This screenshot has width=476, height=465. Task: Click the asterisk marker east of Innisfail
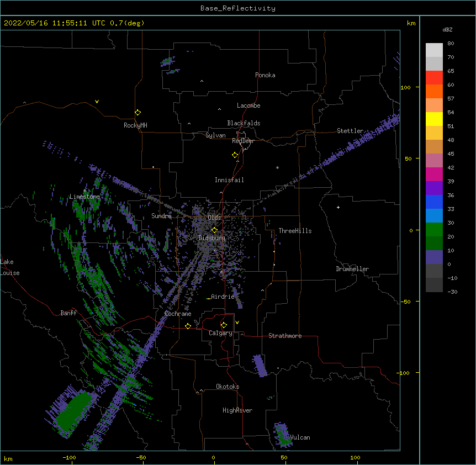277,167
